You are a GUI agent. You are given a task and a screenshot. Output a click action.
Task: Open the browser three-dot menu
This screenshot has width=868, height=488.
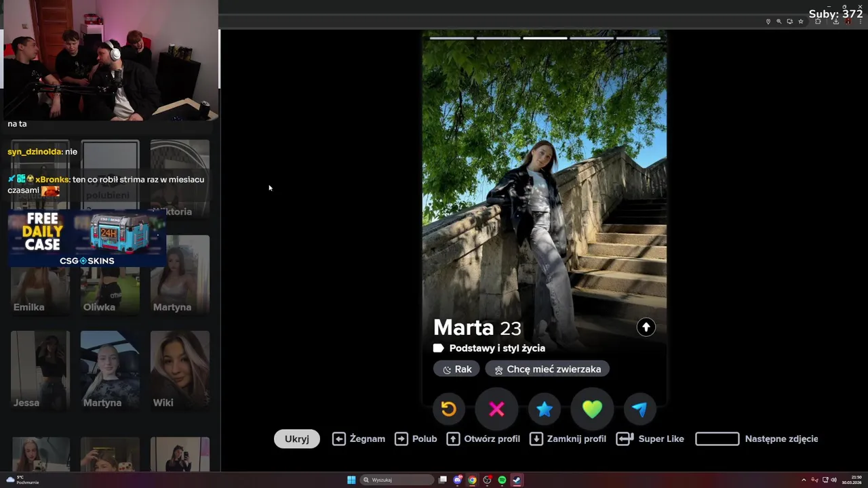coord(860,22)
